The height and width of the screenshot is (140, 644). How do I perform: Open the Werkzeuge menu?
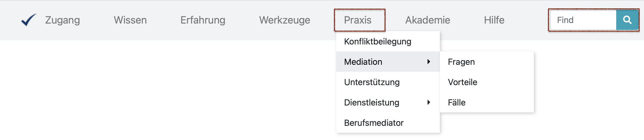tap(285, 20)
